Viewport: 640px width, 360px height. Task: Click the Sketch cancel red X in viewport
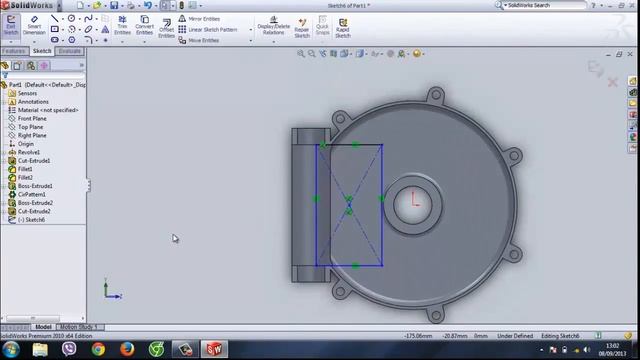612,82
